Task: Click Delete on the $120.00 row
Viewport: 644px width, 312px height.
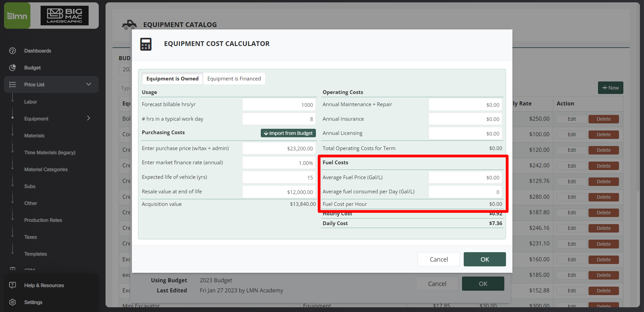Action: (x=603, y=150)
